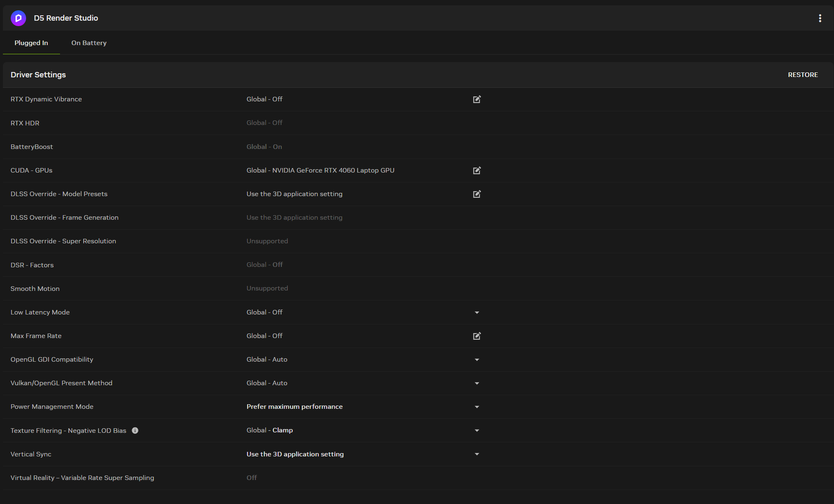Expand Vulkan/OpenGL Present Method dropdown
The image size is (834, 504).
477,383
